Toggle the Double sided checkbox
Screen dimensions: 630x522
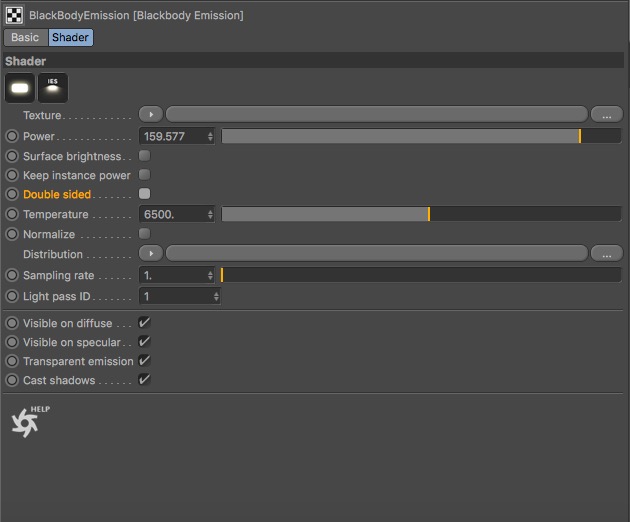(145, 194)
